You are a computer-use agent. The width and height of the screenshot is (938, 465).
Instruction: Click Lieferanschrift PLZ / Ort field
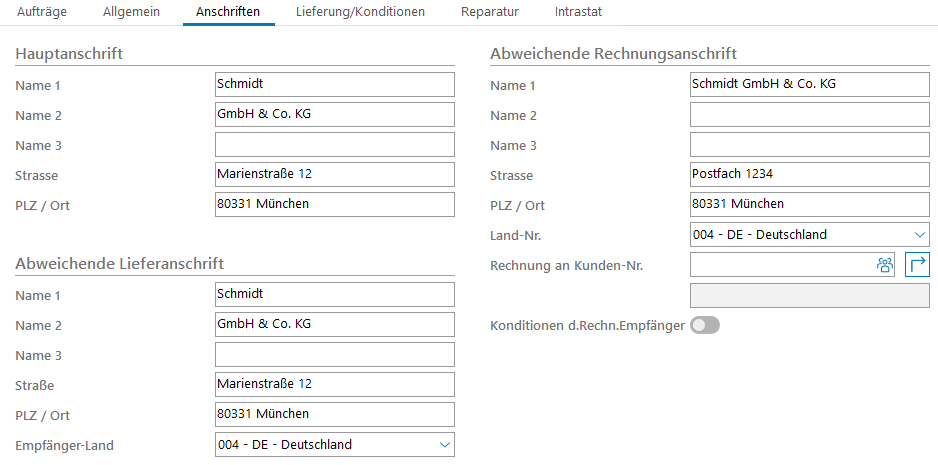tap(334, 415)
